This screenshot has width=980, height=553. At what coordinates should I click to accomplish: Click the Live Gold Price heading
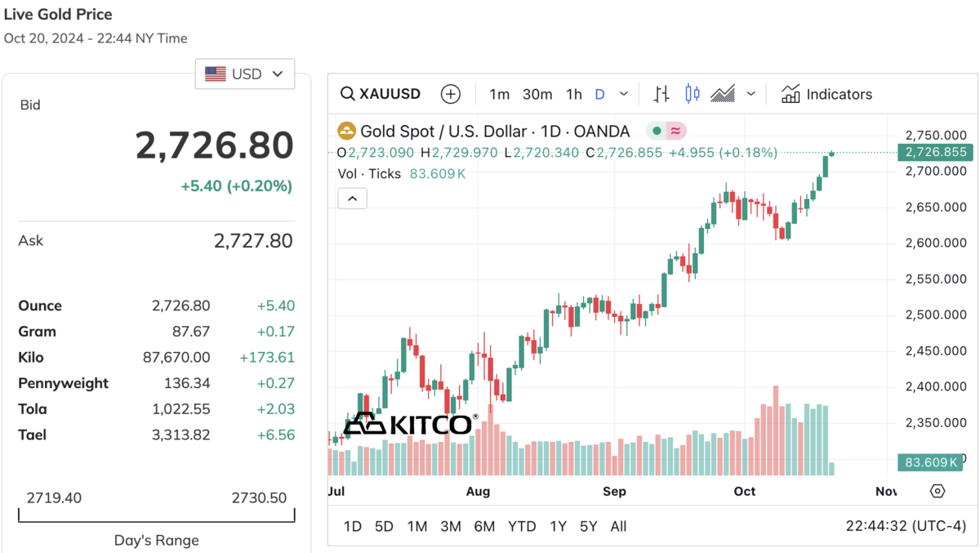point(58,14)
